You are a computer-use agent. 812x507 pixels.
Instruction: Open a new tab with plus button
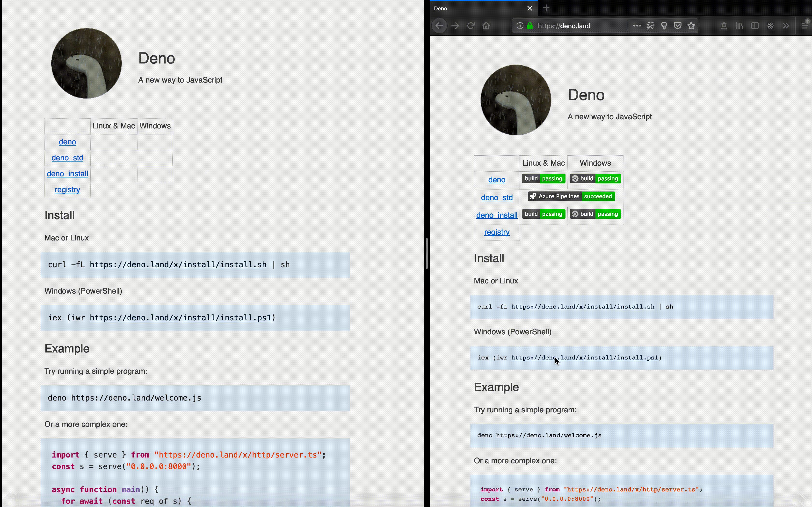point(546,8)
